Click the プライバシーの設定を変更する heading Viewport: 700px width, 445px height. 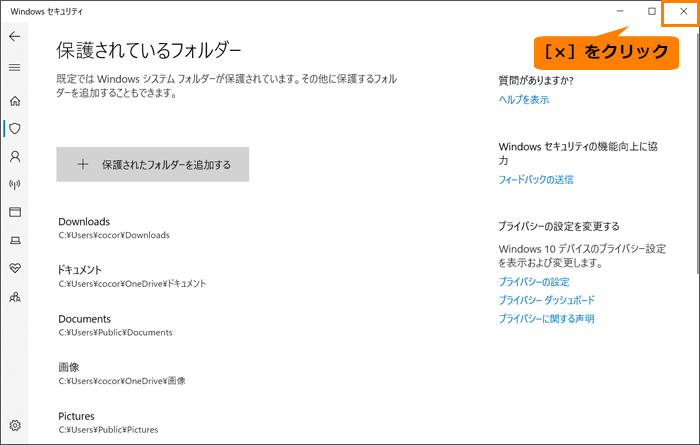(559, 227)
